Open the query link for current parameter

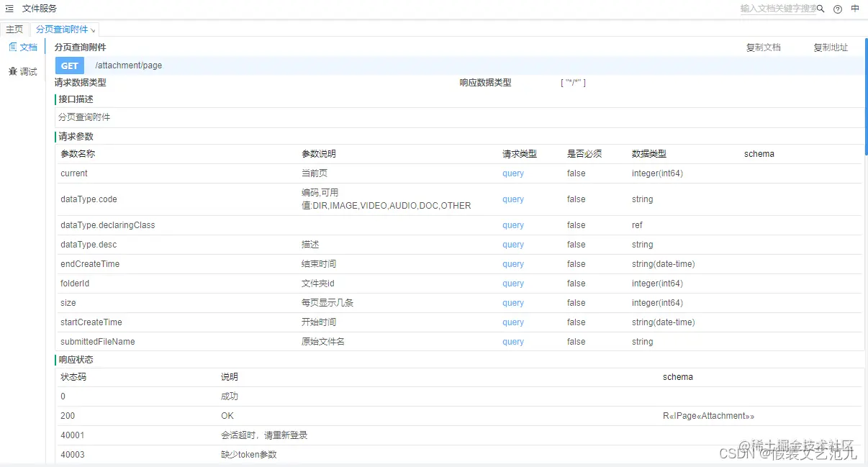point(512,173)
